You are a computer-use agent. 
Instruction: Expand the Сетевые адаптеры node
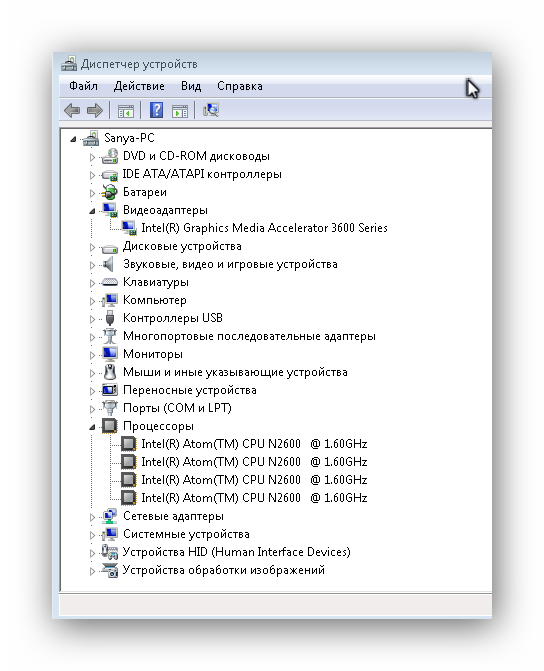[x=92, y=517]
